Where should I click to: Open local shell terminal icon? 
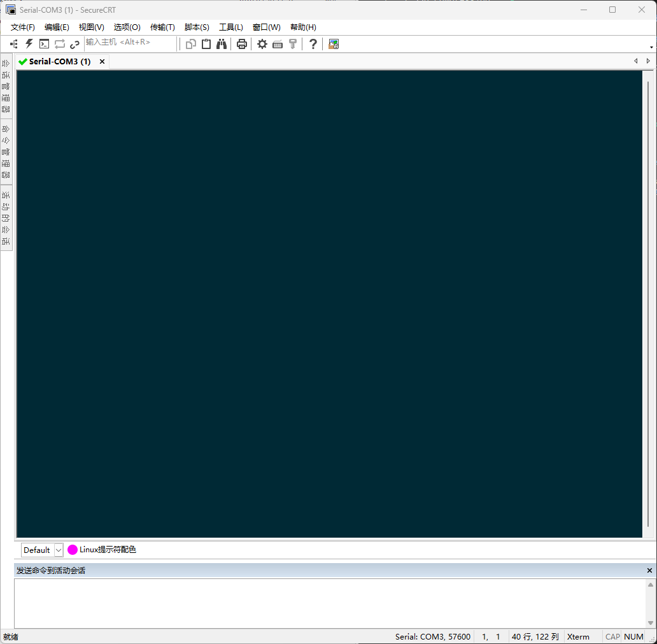click(x=44, y=44)
